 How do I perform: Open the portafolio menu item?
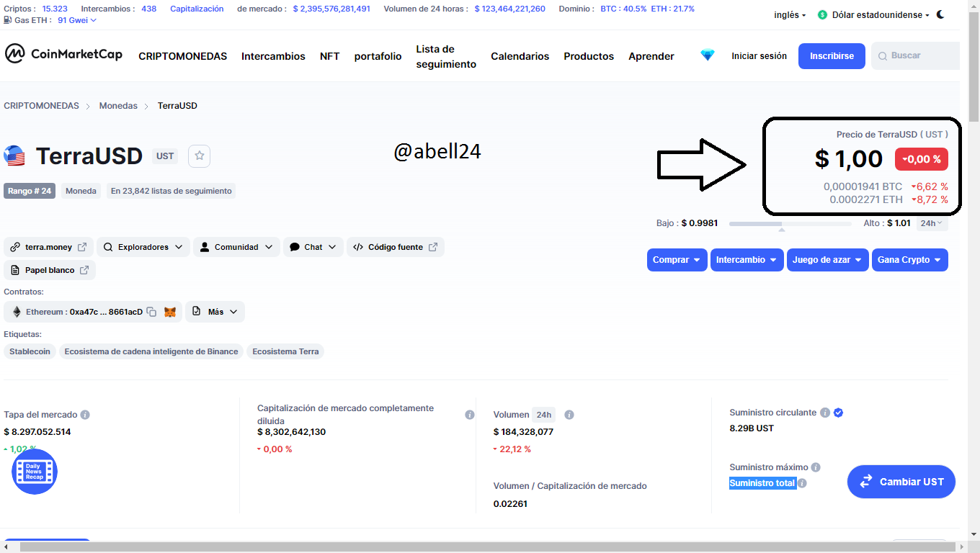tap(378, 56)
